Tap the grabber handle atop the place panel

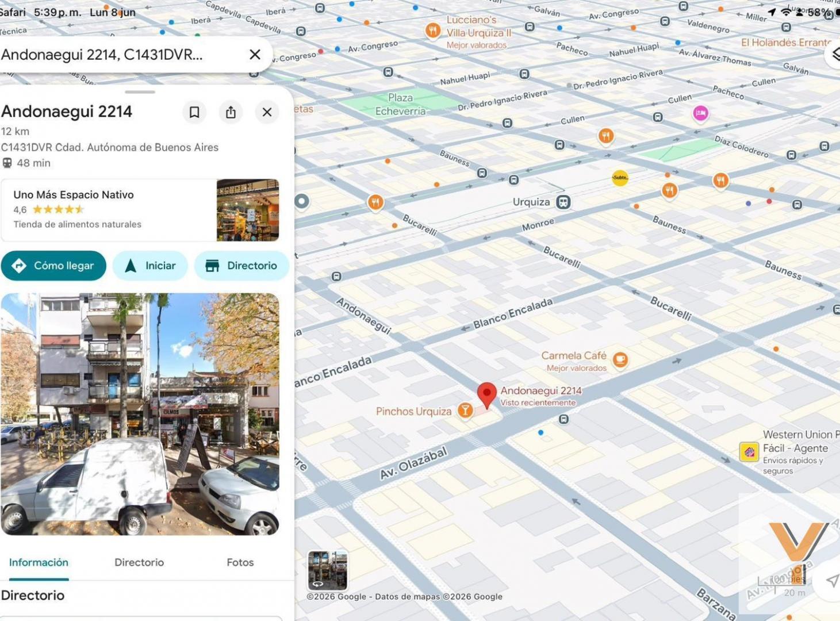[x=140, y=92]
